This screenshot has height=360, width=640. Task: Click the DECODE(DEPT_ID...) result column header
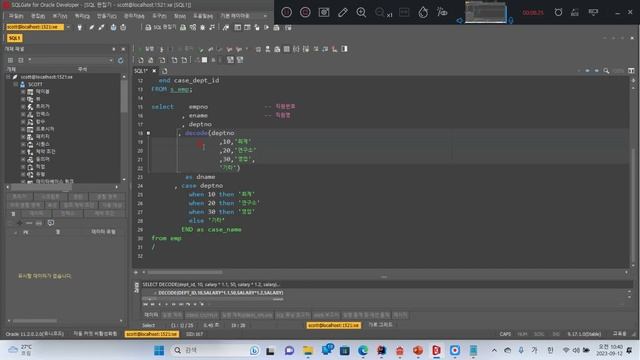220,293
